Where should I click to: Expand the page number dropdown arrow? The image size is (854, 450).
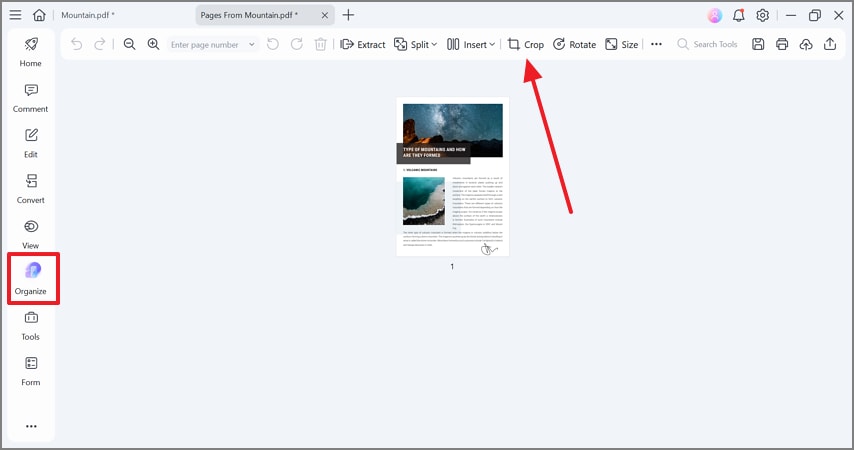tap(252, 45)
